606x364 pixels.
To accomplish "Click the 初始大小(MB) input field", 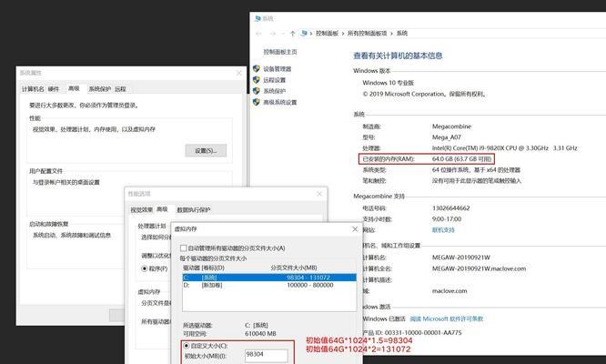I will click(267, 355).
